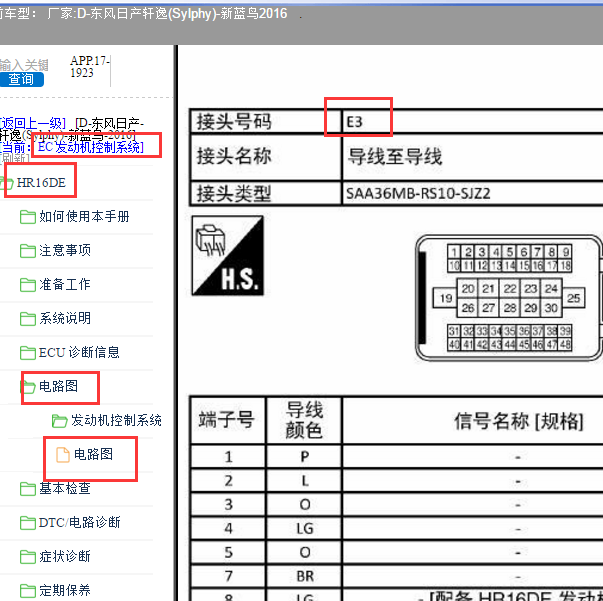This screenshot has width=603, height=601.
Task: Click the 电路图 document page icon
Action: (63, 454)
